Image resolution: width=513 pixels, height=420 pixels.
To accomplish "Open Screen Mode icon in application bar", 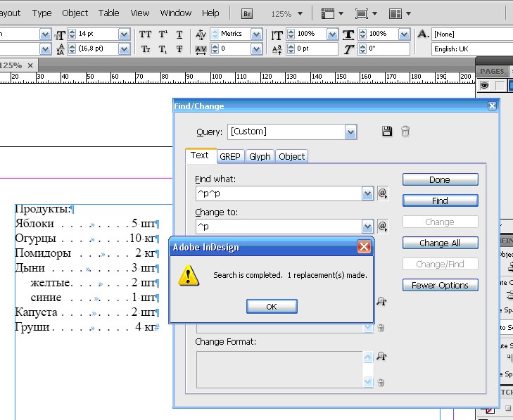I will click(362, 14).
